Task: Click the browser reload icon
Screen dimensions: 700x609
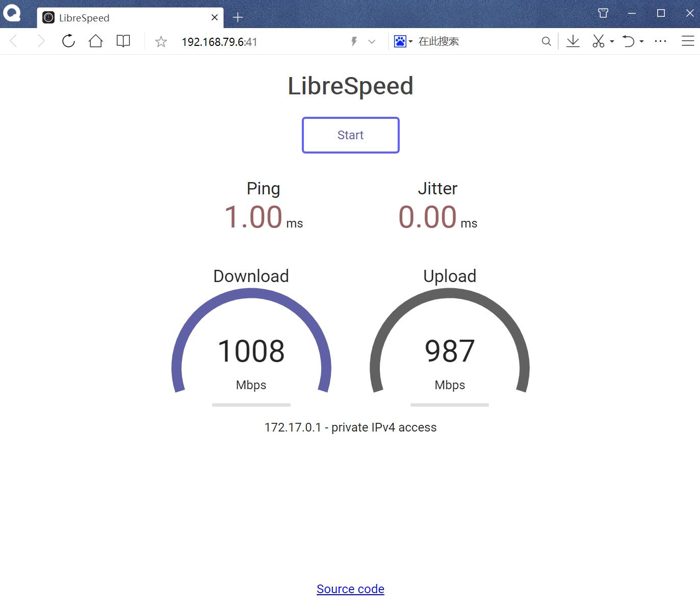Action: pos(68,41)
